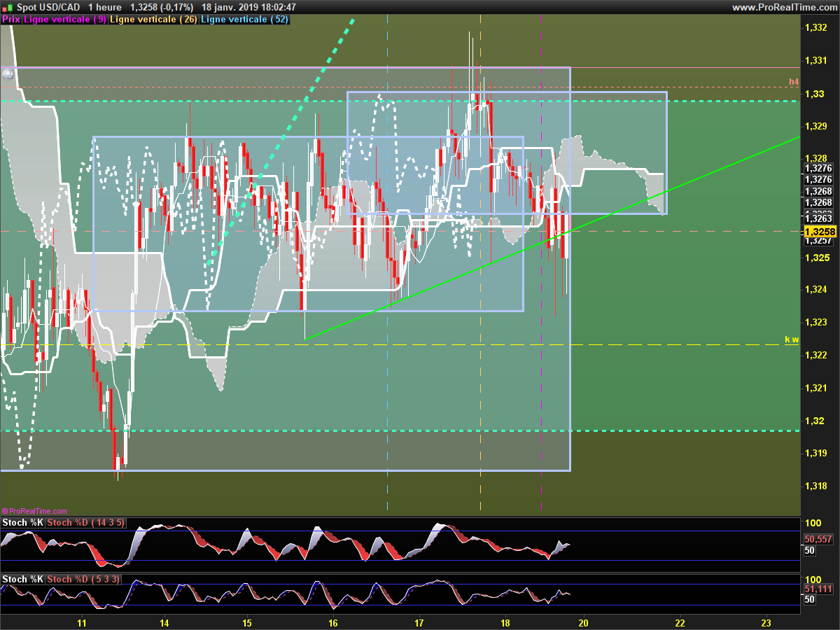Click the 1,321 price axis label
The image size is (840, 630).
[x=816, y=388]
